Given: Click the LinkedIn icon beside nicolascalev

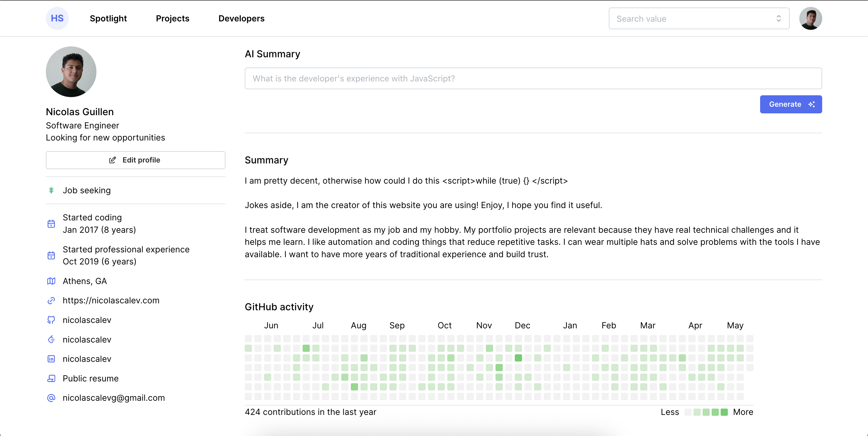Looking at the screenshot, I should click(51, 359).
